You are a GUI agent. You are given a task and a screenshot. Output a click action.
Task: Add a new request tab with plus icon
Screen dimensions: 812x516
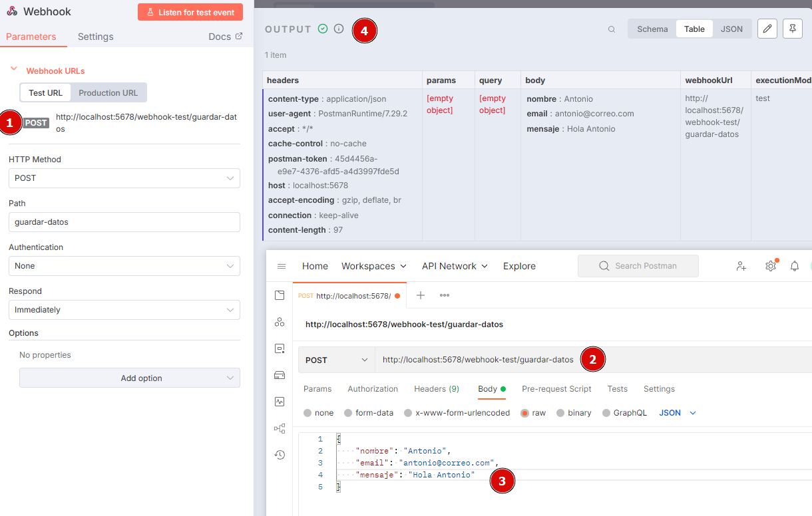tap(421, 295)
